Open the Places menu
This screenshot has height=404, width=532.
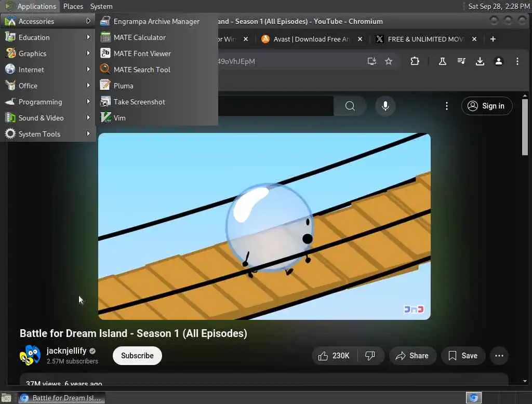(x=73, y=6)
